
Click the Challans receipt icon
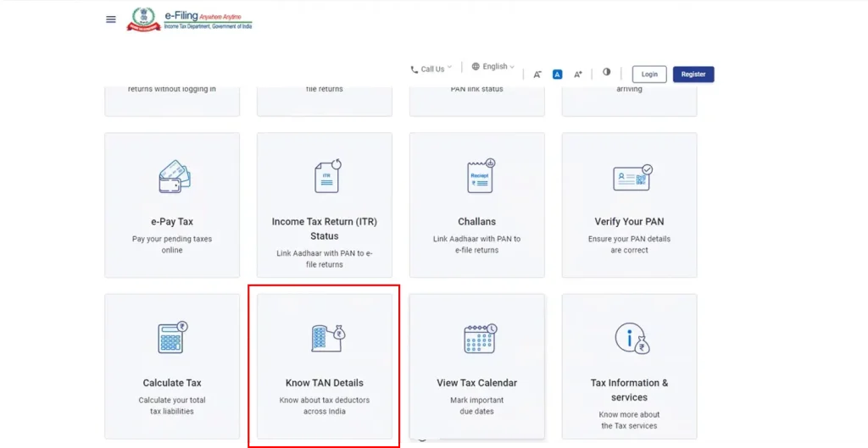click(479, 176)
